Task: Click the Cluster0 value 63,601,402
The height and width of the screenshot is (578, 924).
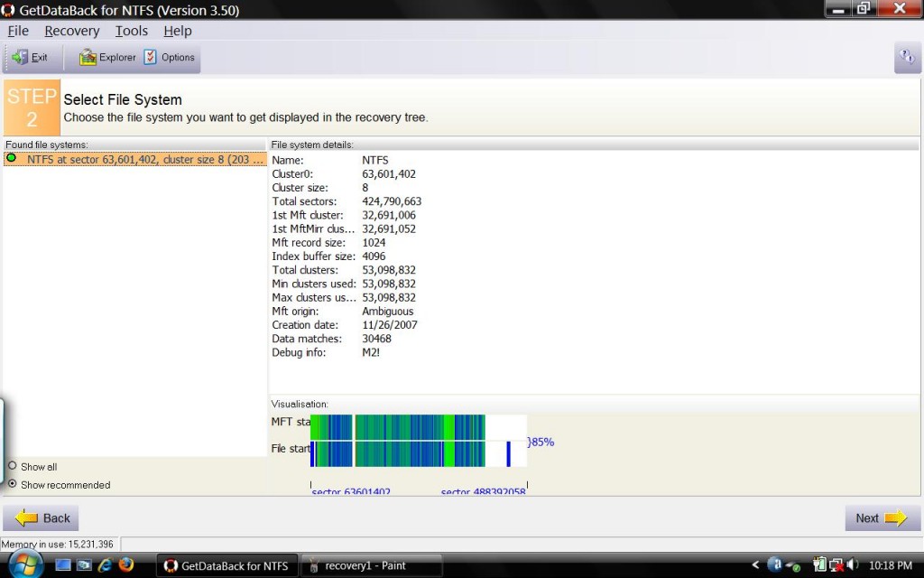Action: (389, 174)
